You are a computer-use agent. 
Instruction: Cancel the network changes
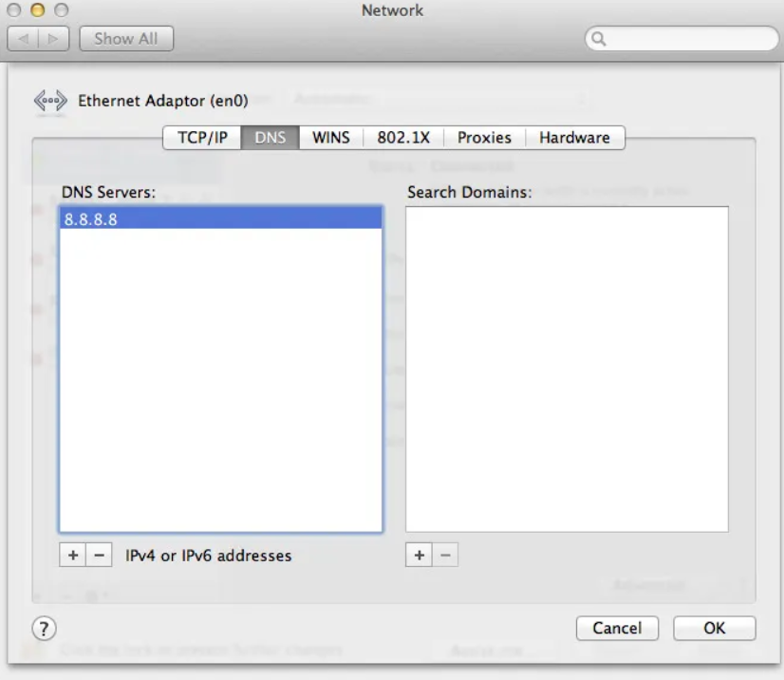coord(617,628)
